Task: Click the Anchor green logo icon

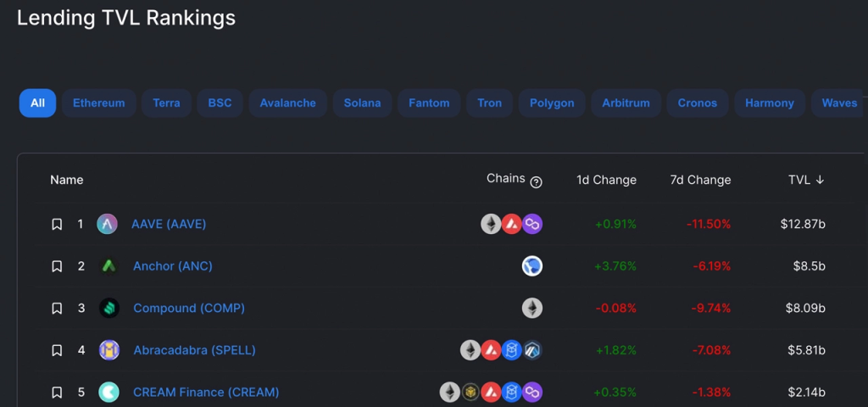Action: 109,266
